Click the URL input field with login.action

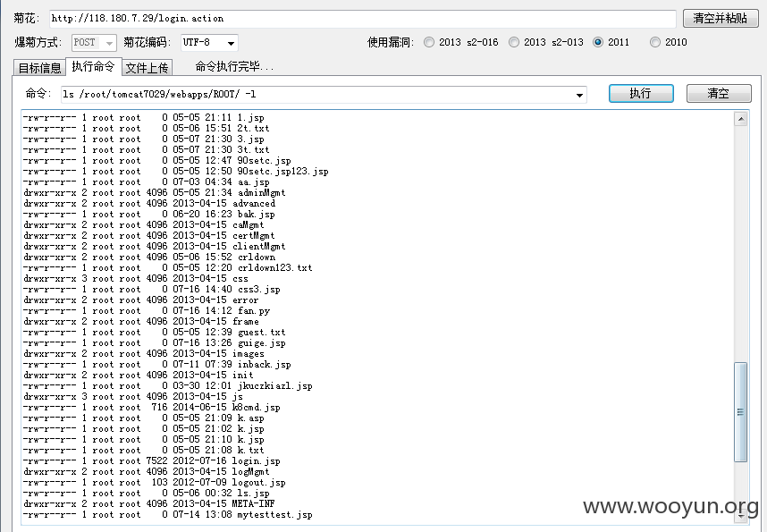click(x=362, y=19)
